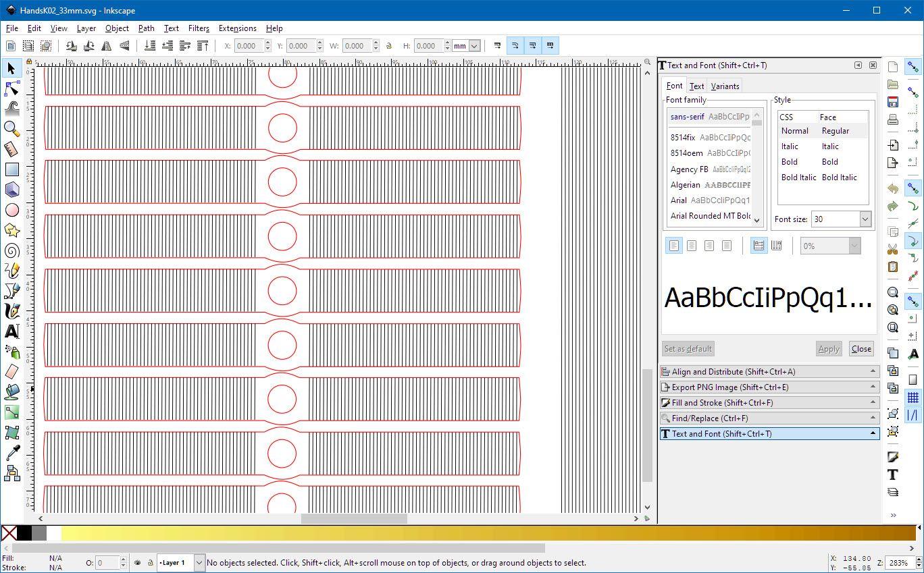
Task: Select the Text tool in left toolbox
Action: click(x=11, y=331)
